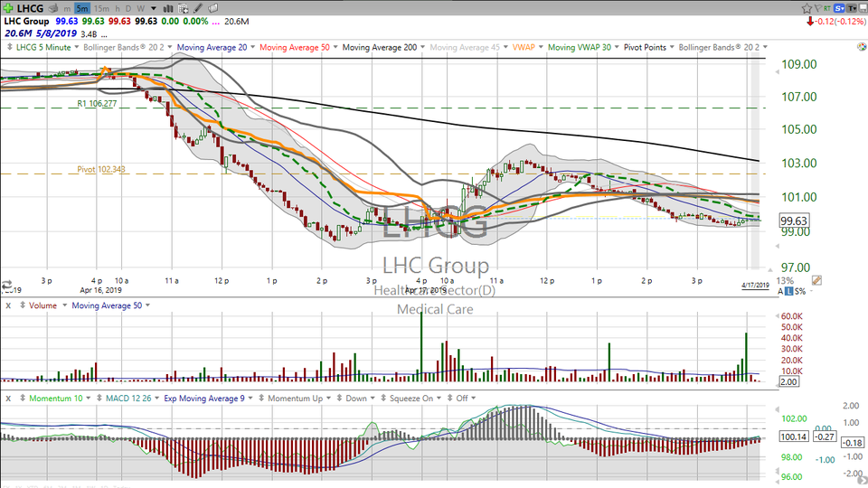This screenshot has height=488, width=868.
Task: Switch to 1-minute timeframe (m)
Action: click(67, 9)
